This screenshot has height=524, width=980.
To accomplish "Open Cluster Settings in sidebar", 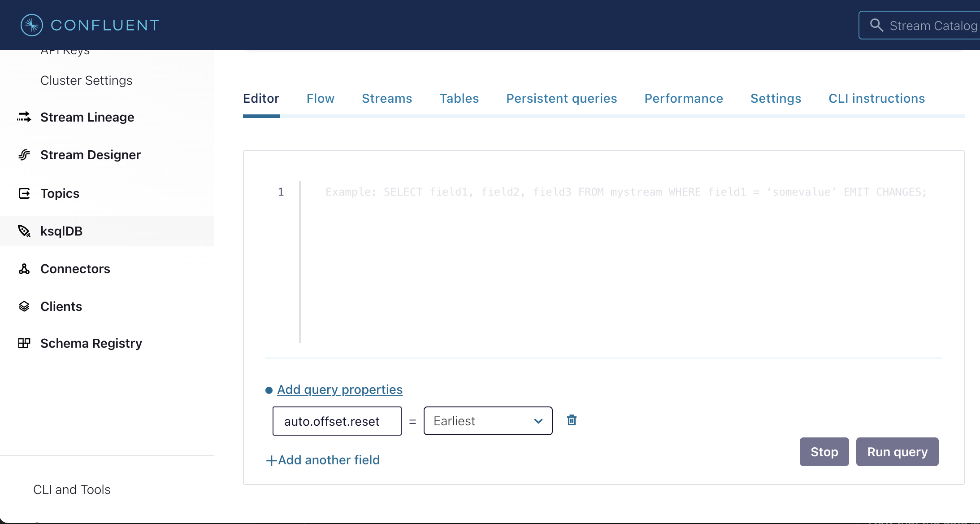I will (x=87, y=80).
